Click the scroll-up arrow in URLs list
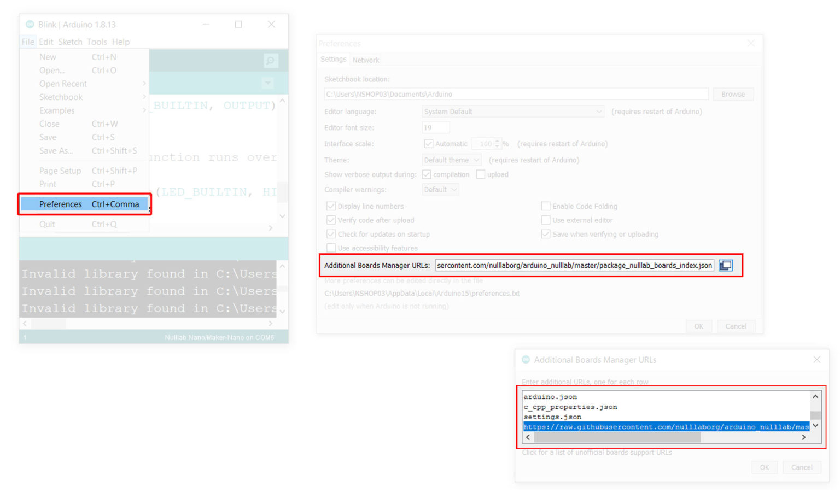840x504 pixels. click(x=815, y=397)
